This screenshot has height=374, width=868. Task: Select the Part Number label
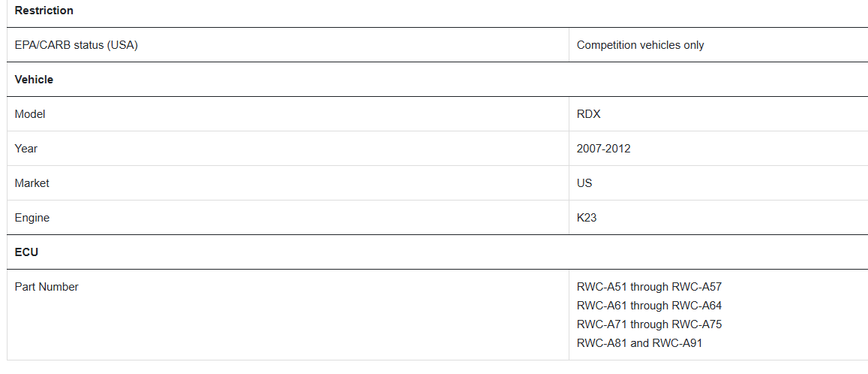[x=47, y=287]
